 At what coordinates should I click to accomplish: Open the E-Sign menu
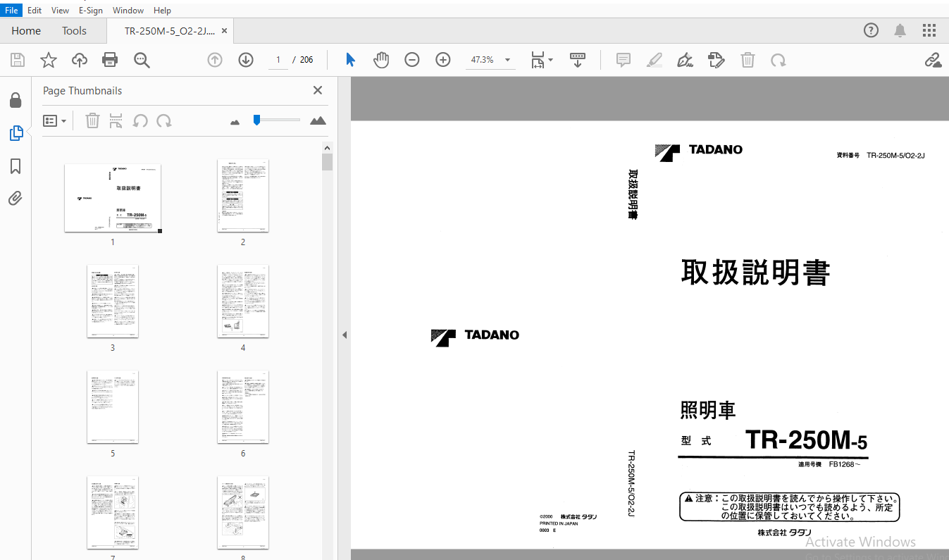point(91,11)
